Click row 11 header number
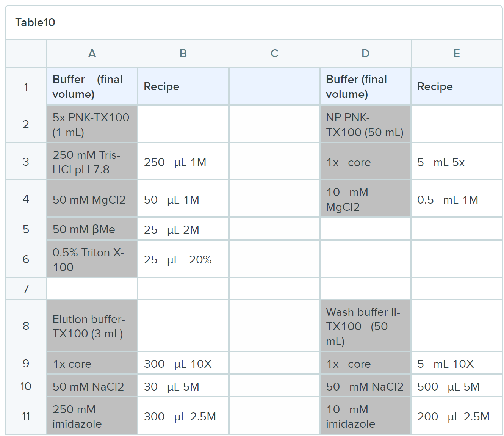 [26, 416]
